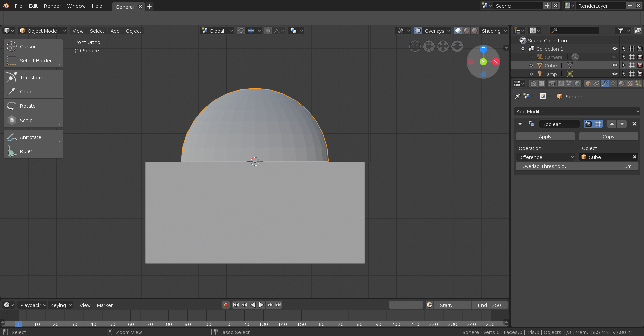Open the Add menu in viewport header

115,31
